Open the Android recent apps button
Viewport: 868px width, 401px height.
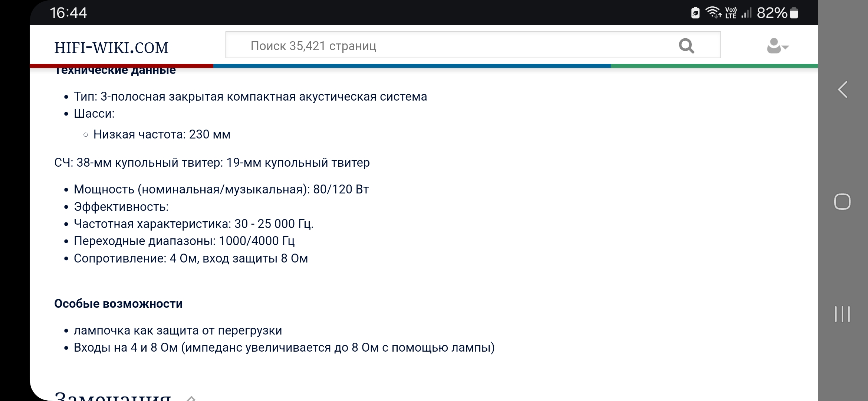[842, 314]
